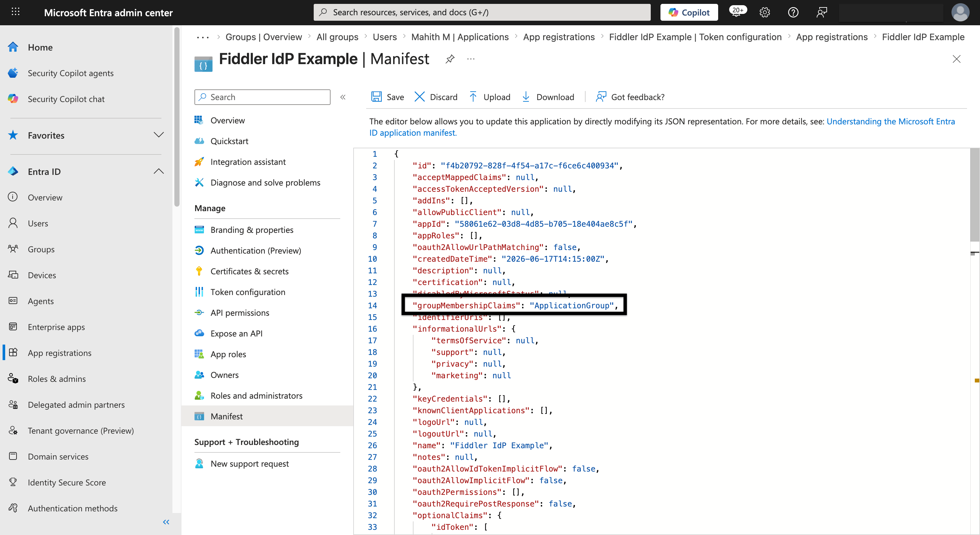
Task: Open more options ellipsis beside title
Action: tap(471, 59)
